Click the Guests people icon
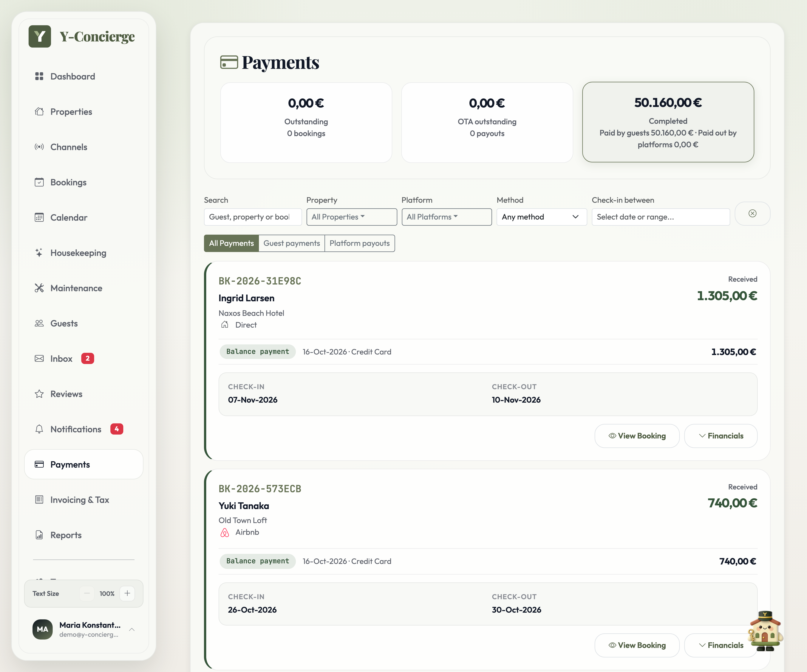This screenshot has height=672, width=807. (x=39, y=324)
